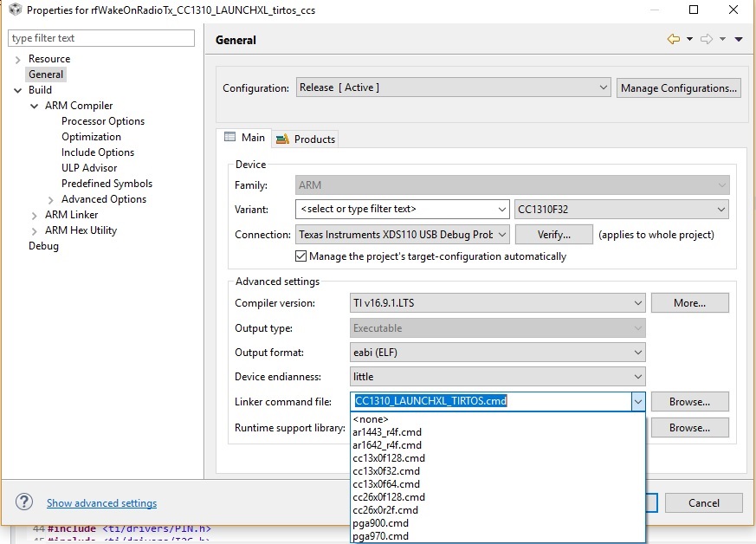Choose ar1642_r4f.cmd from the list
Image resolution: width=756 pixels, height=544 pixels.
point(498,445)
